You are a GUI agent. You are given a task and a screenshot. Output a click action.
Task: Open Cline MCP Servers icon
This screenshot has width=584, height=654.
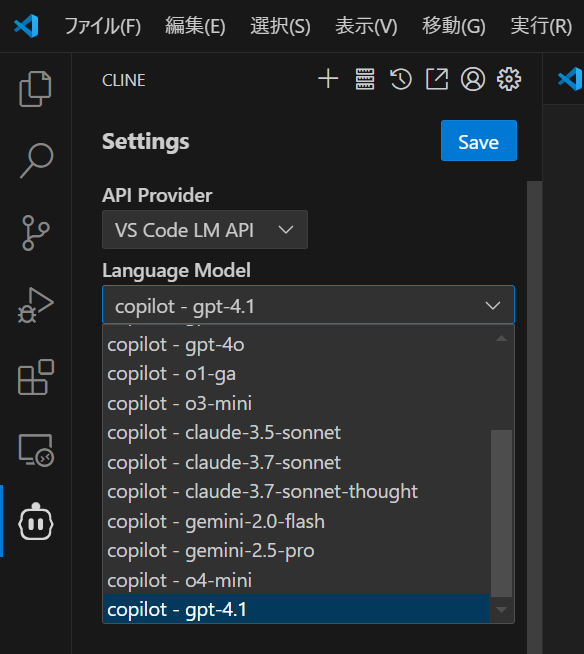(365, 79)
